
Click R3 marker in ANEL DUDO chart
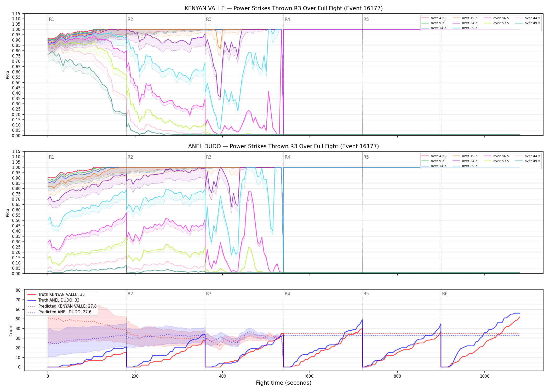209,157
